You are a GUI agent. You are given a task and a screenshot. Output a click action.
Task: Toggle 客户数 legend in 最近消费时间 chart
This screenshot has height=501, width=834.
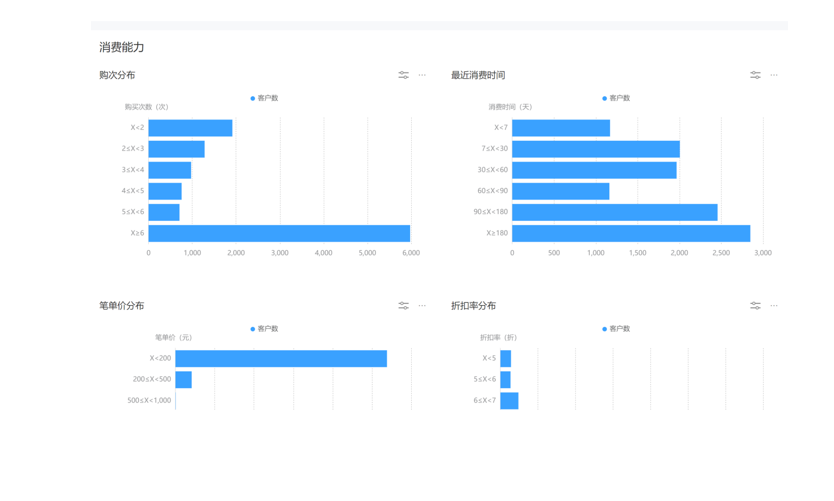coord(617,98)
